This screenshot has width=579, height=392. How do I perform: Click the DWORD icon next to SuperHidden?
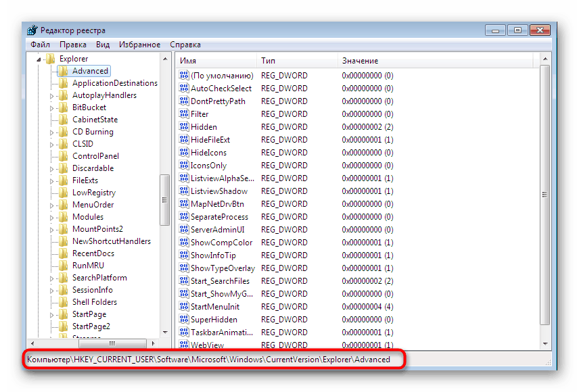184,319
